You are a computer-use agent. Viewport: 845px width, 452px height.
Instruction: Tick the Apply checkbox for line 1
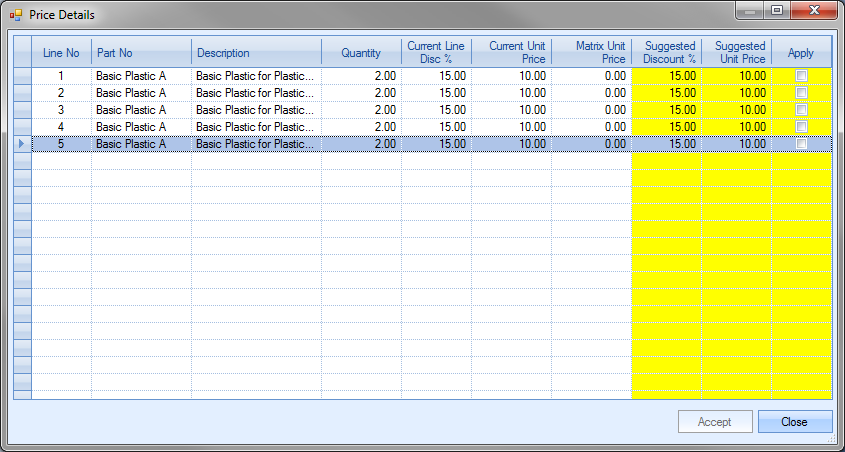801,76
